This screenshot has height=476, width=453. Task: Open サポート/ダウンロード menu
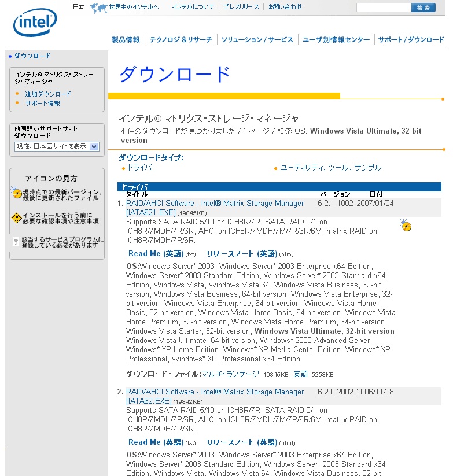point(411,40)
